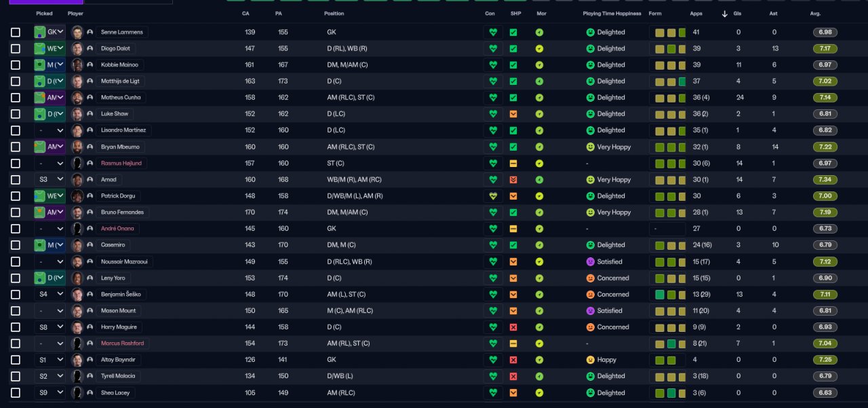Click the info person icon beside Mason Mount
Viewport: 868px width, 408px height.
[90, 311]
